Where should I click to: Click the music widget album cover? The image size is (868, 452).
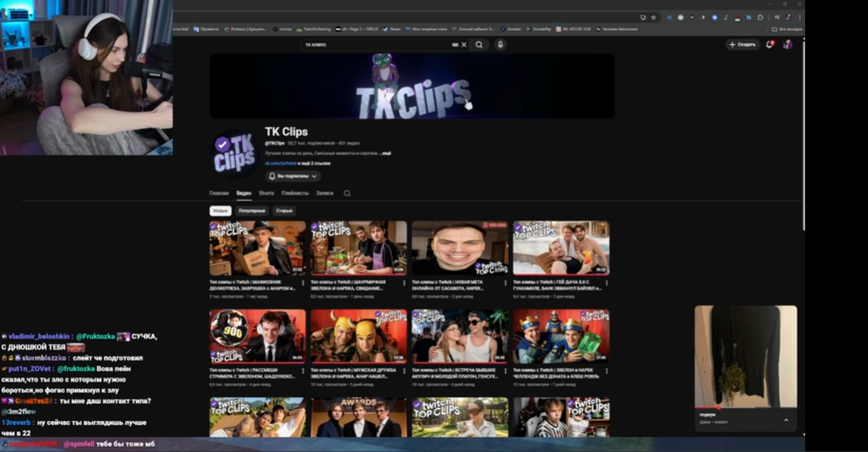tap(745, 357)
